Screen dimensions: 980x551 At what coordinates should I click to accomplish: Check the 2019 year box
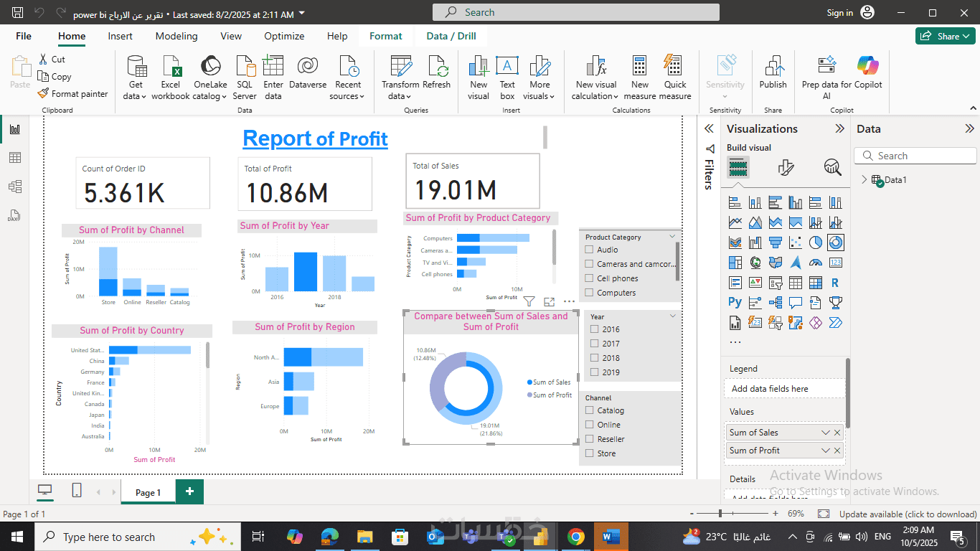click(594, 372)
